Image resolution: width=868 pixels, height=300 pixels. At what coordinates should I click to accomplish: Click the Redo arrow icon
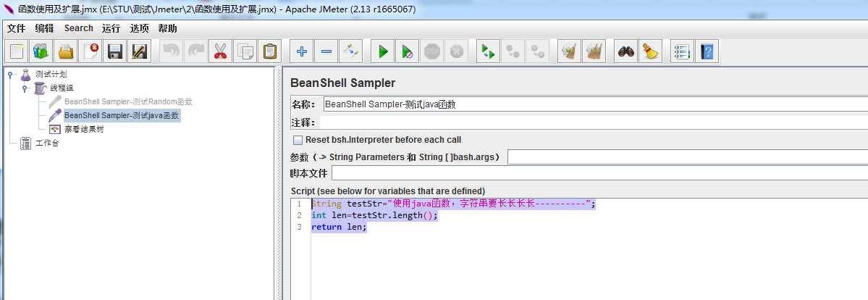coord(196,51)
